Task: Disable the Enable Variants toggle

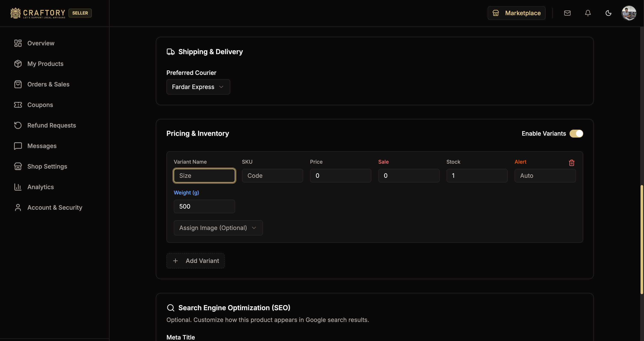Action: coord(577,133)
